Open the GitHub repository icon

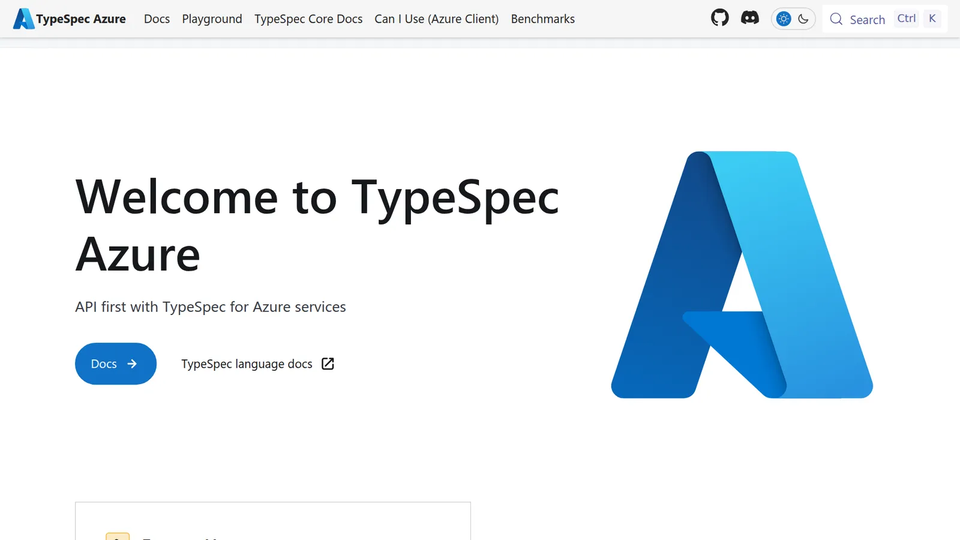pos(720,18)
